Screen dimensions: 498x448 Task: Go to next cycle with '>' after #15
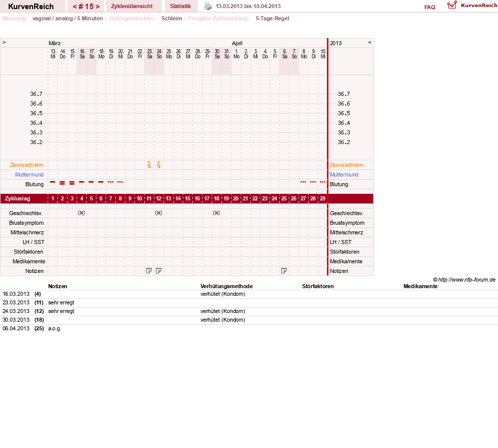97,7
